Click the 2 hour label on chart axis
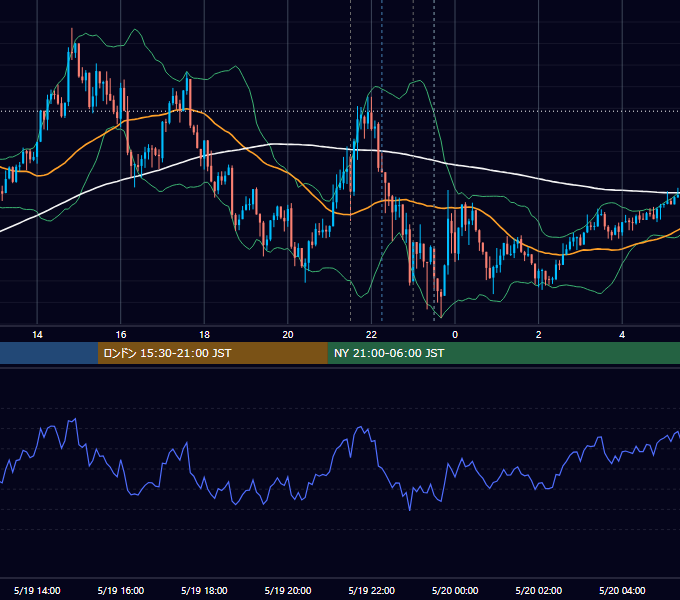The height and width of the screenshot is (600, 680). click(539, 335)
